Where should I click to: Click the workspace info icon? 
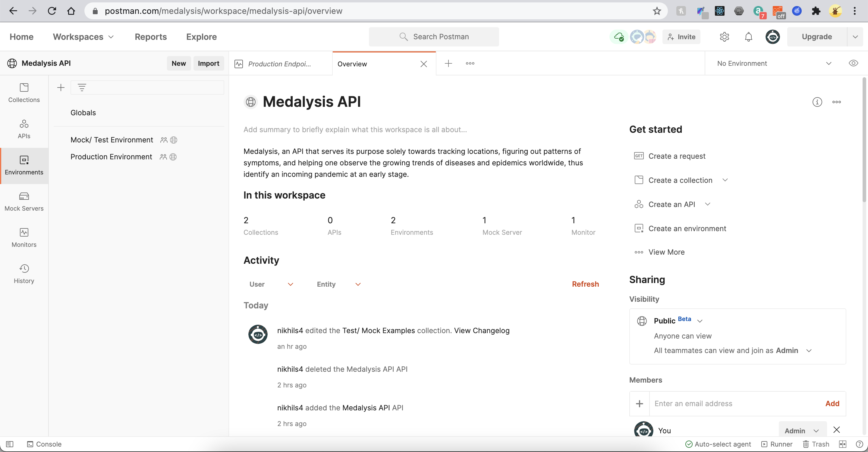817,102
